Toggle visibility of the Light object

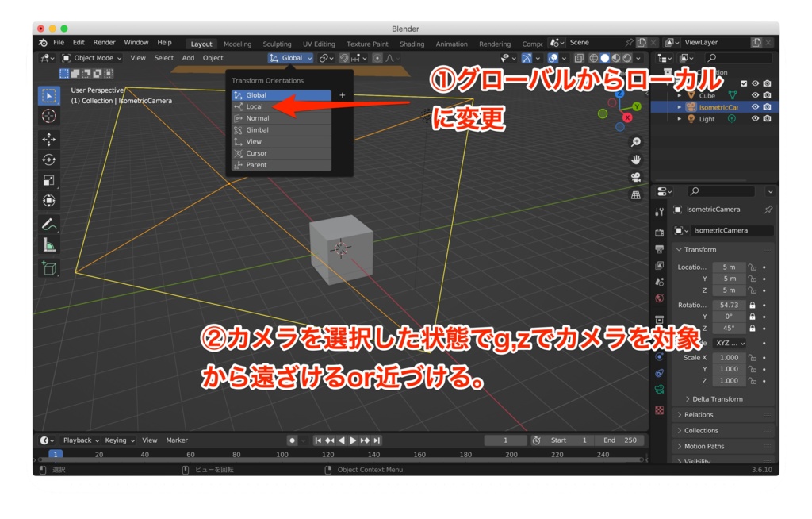coord(755,118)
